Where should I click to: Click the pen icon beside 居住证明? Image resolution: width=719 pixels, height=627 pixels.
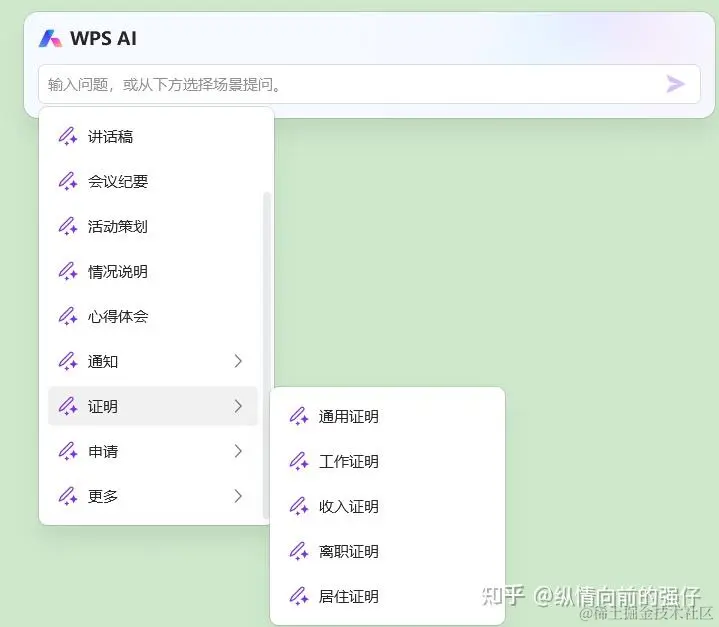coord(299,596)
